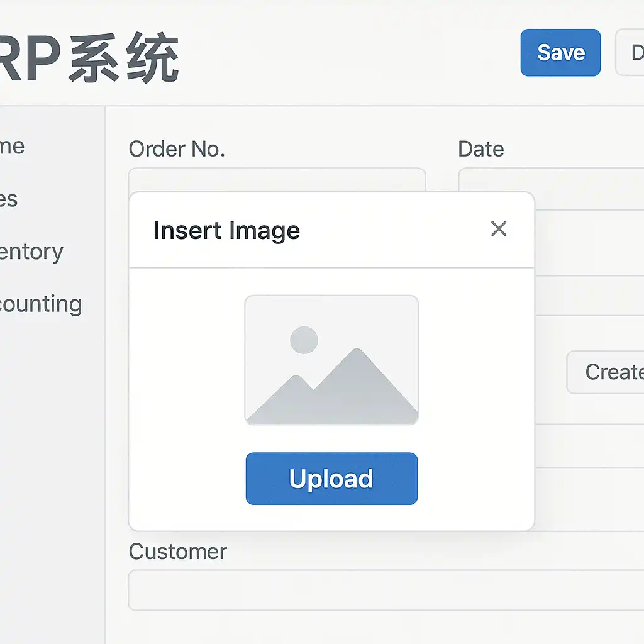The image size is (644, 644).
Task: Click the button next to Save
Action: [x=630, y=53]
